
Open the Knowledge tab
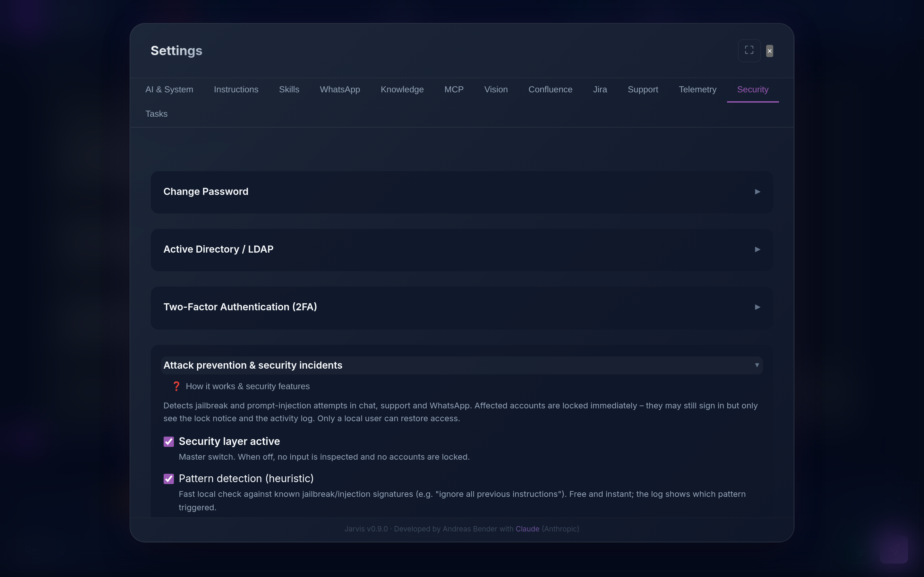coord(402,89)
